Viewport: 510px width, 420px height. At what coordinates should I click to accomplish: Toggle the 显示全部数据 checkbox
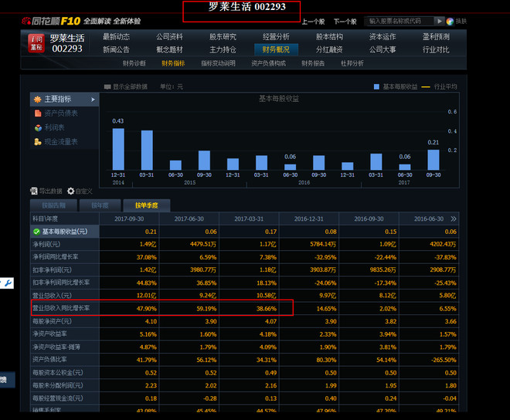(x=107, y=86)
